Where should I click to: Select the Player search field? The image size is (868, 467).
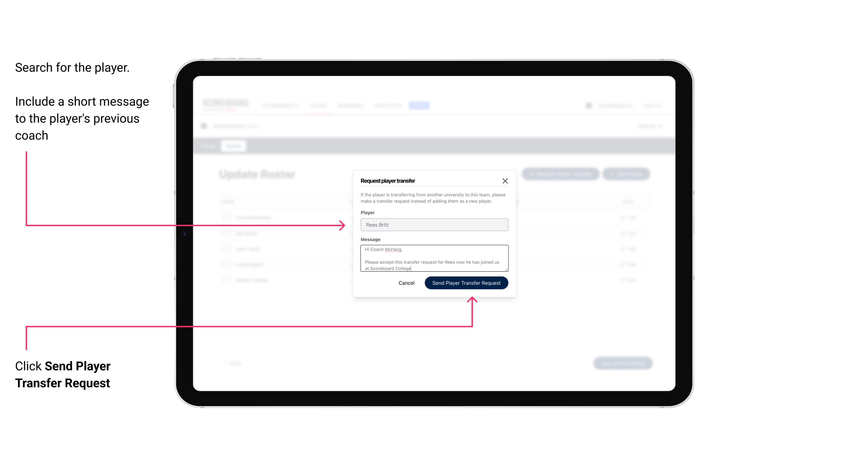(x=433, y=225)
